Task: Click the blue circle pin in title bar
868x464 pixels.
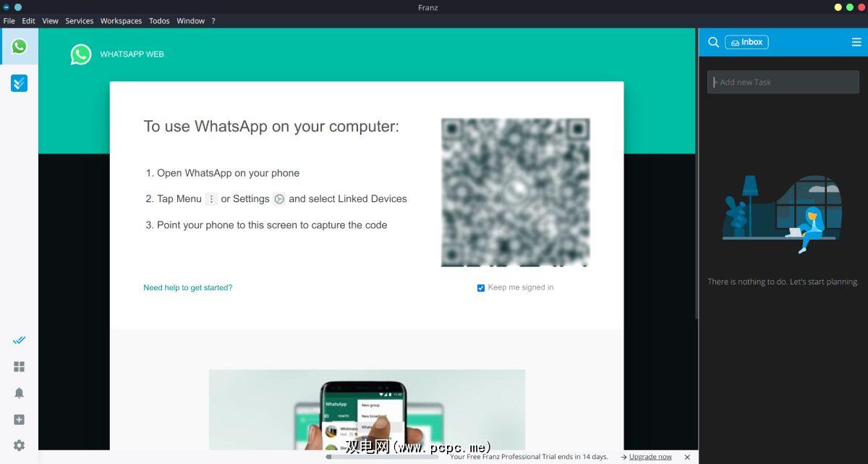Action: 18,7
